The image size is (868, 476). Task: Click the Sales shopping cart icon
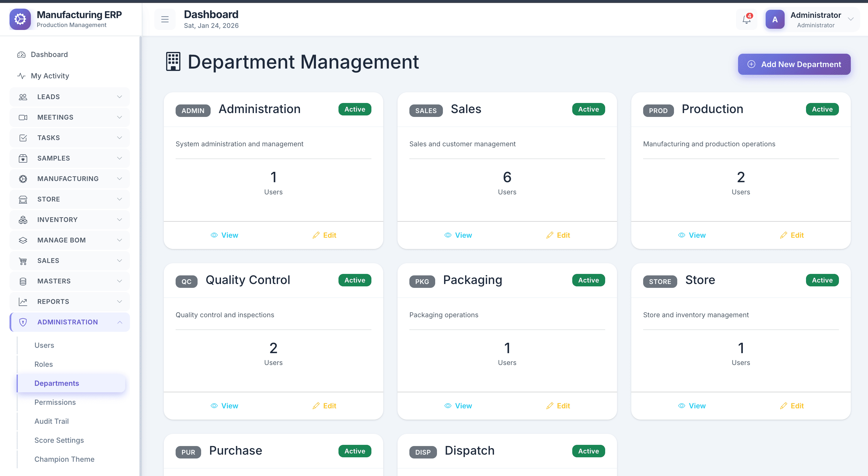[23, 261]
